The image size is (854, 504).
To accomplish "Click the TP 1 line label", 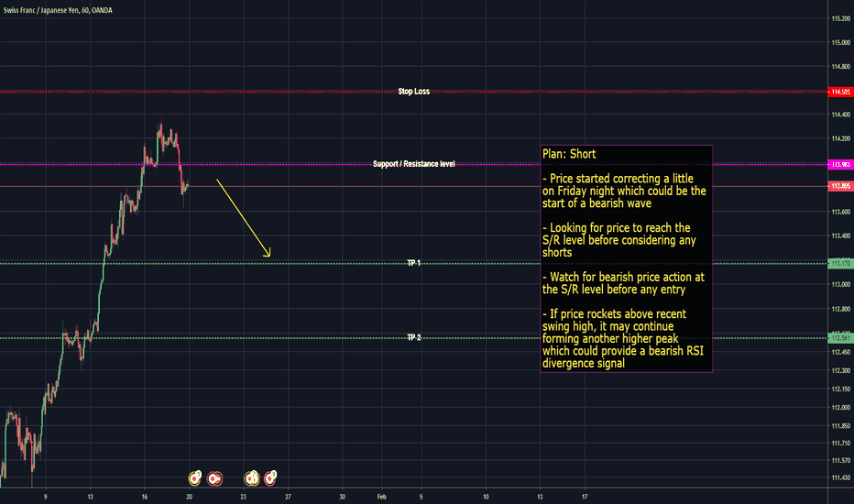I will coord(414,263).
